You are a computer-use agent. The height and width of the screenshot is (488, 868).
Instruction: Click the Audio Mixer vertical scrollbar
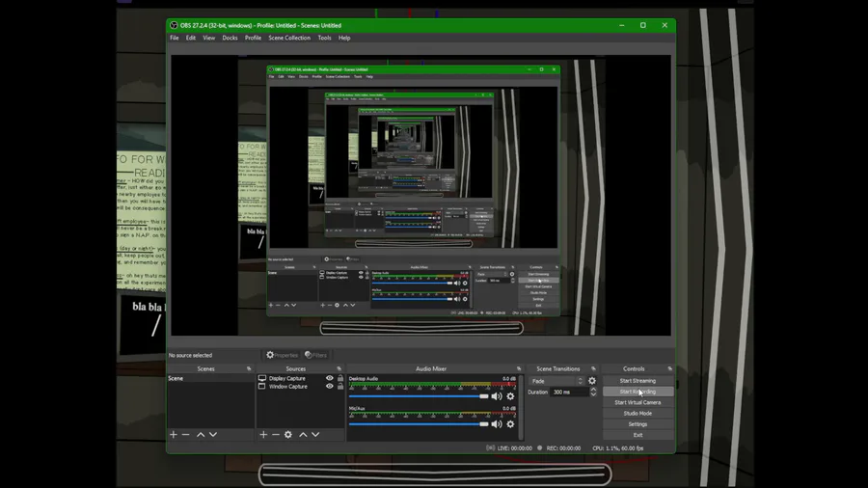click(x=521, y=407)
